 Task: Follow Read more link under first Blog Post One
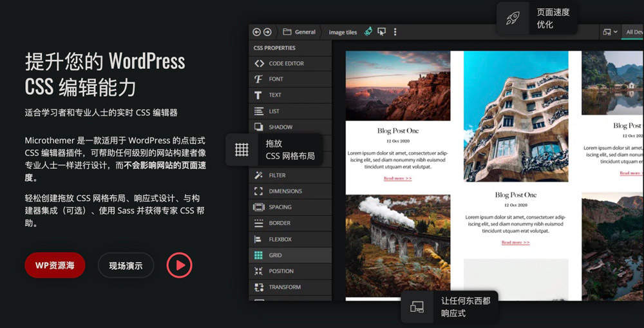tap(397, 178)
